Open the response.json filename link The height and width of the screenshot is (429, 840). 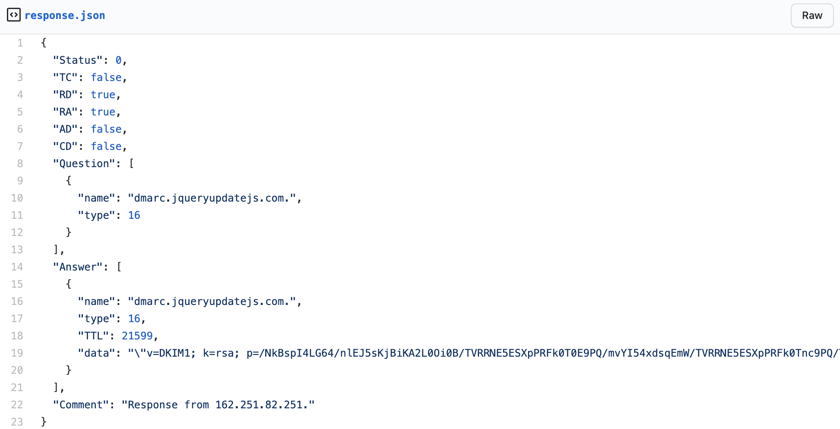pos(65,15)
